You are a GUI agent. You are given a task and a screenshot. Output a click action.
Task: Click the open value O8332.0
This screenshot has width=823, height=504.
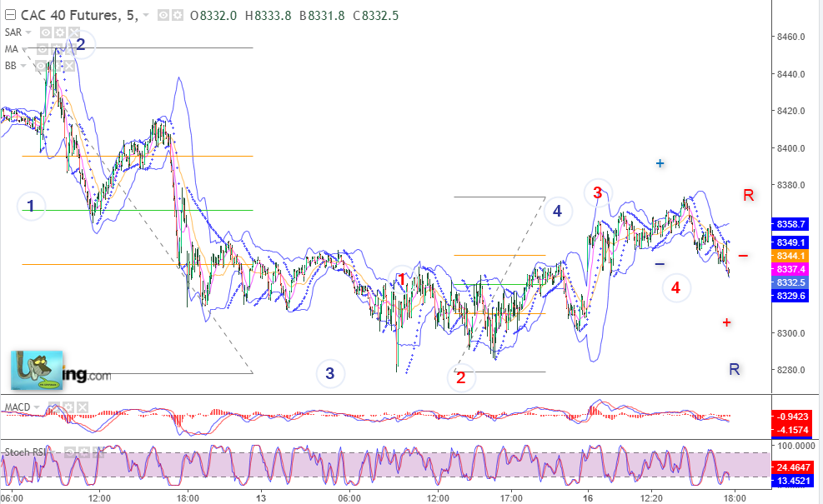[x=213, y=16]
